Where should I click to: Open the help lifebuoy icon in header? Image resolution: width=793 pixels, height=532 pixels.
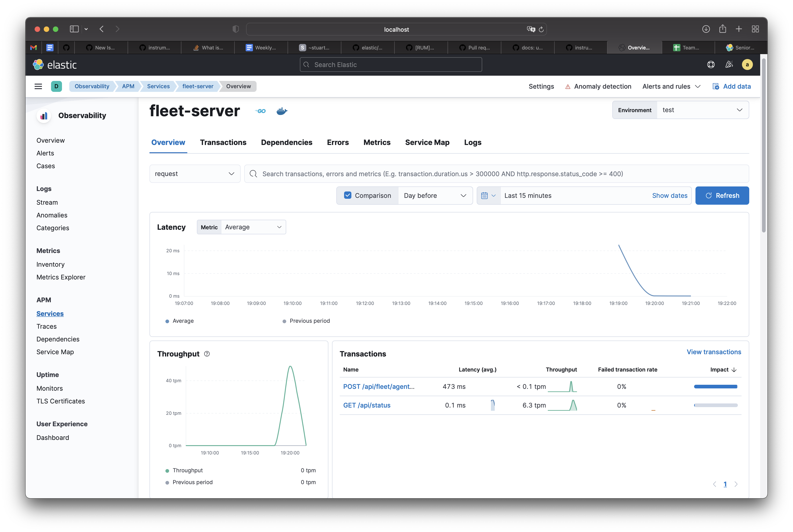click(x=711, y=65)
